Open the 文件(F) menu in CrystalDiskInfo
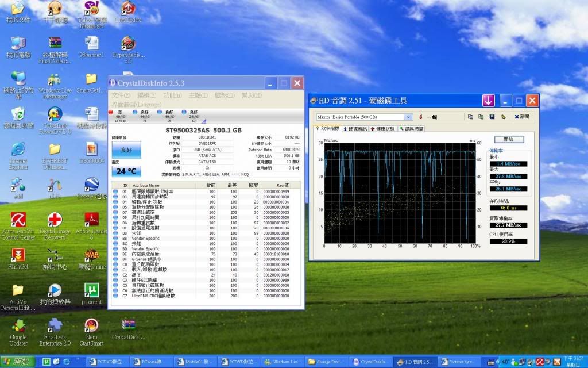The image size is (588, 368). [121, 95]
